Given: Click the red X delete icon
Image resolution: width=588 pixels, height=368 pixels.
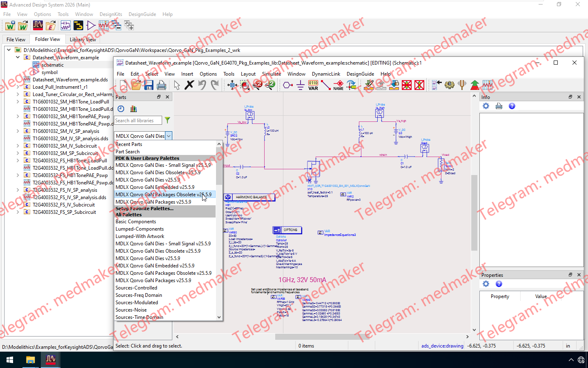Looking at the screenshot, I should [189, 85].
